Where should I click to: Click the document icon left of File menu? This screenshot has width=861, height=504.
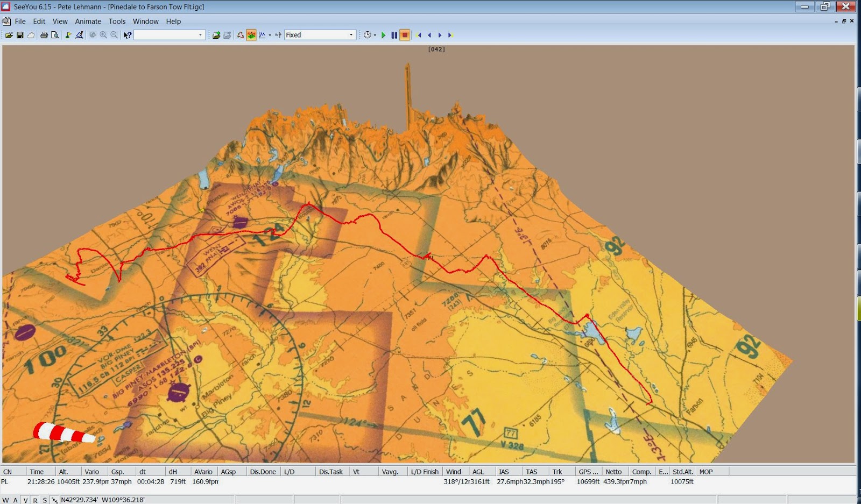6,22
